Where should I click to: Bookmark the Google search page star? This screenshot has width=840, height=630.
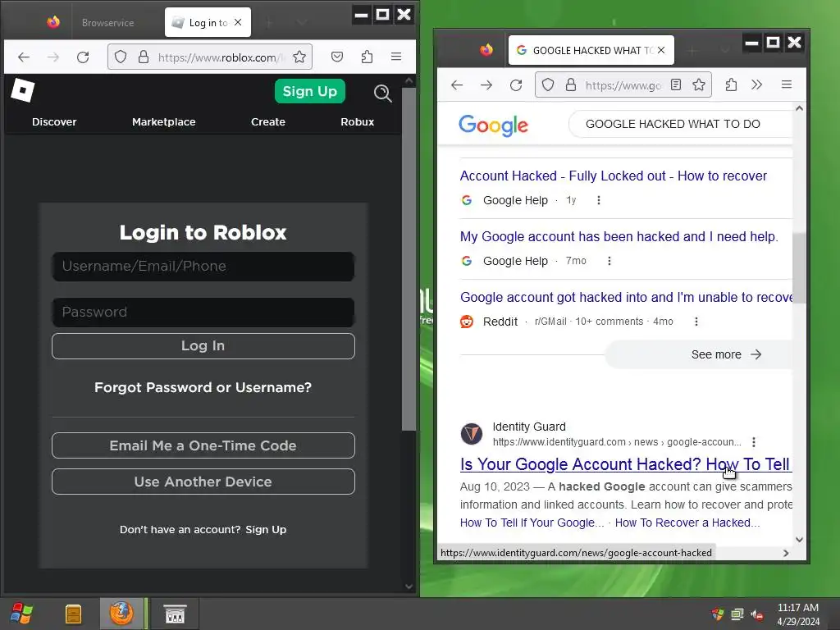pos(699,84)
